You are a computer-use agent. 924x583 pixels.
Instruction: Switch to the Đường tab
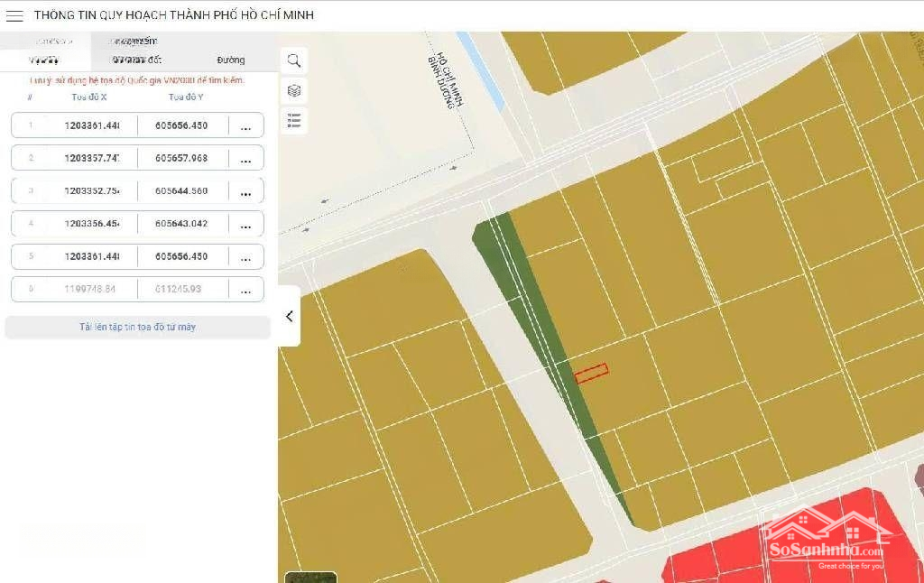click(230, 60)
